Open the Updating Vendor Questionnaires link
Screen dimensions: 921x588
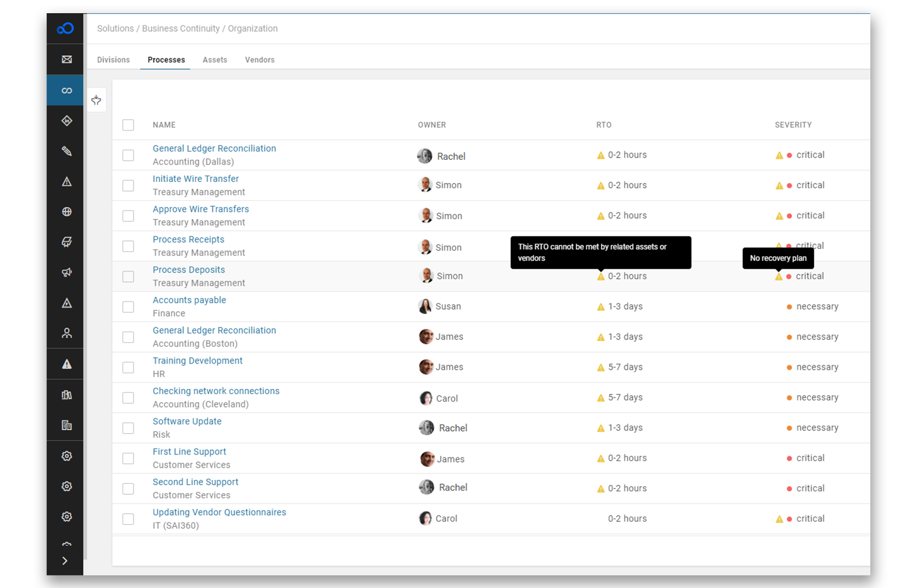[x=219, y=511]
